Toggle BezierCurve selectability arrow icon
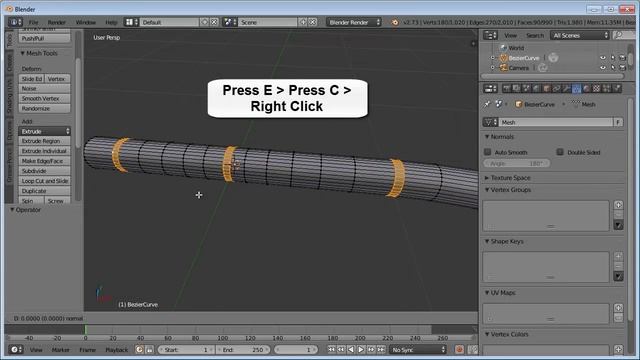 (613, 58)
